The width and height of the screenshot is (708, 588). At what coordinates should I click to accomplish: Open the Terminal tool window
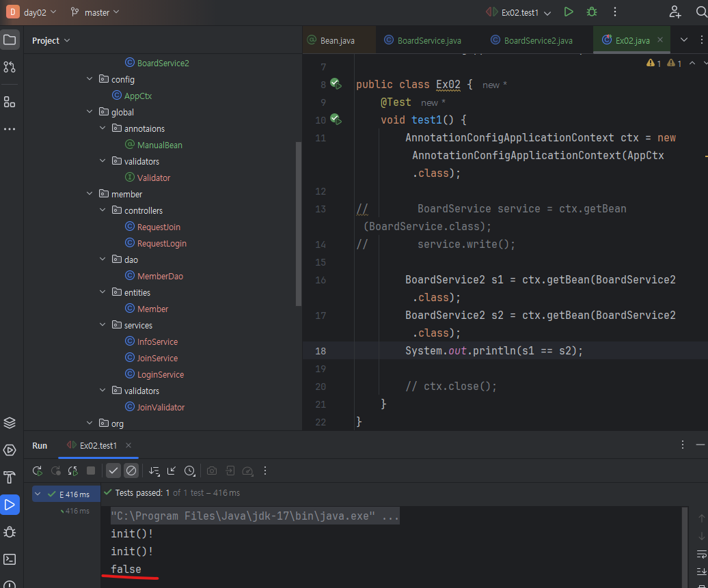(10, 559)
